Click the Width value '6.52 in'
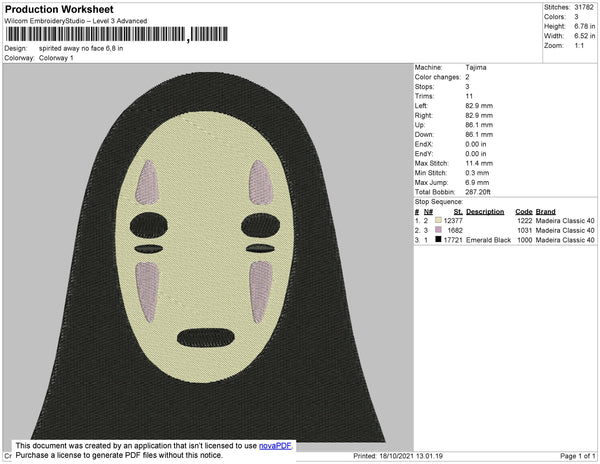Screen dimensions: 600x464 (584, 36)
